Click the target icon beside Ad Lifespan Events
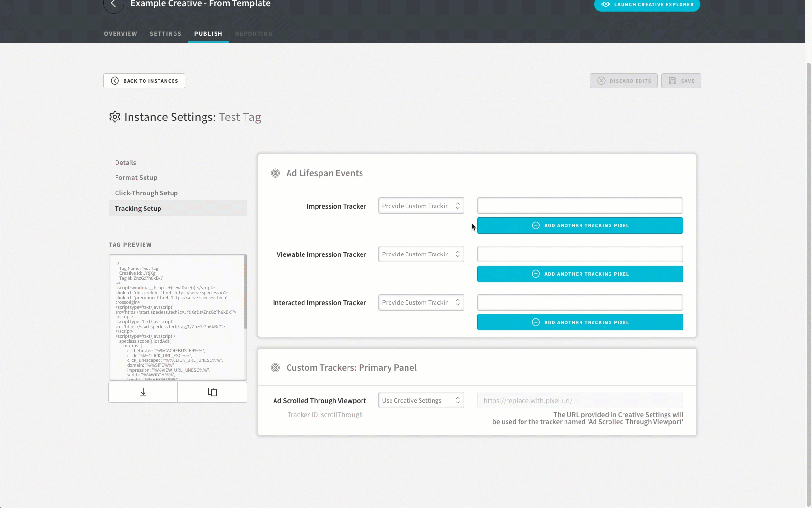812x508 pixels. pyautogui.click(x=275, y=173)
